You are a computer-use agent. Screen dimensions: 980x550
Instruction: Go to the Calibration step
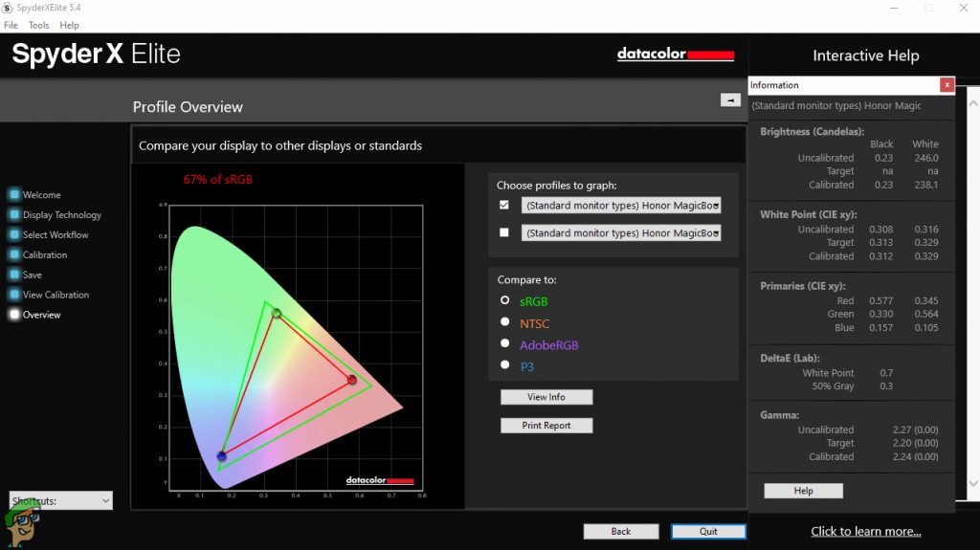(45, 255)
